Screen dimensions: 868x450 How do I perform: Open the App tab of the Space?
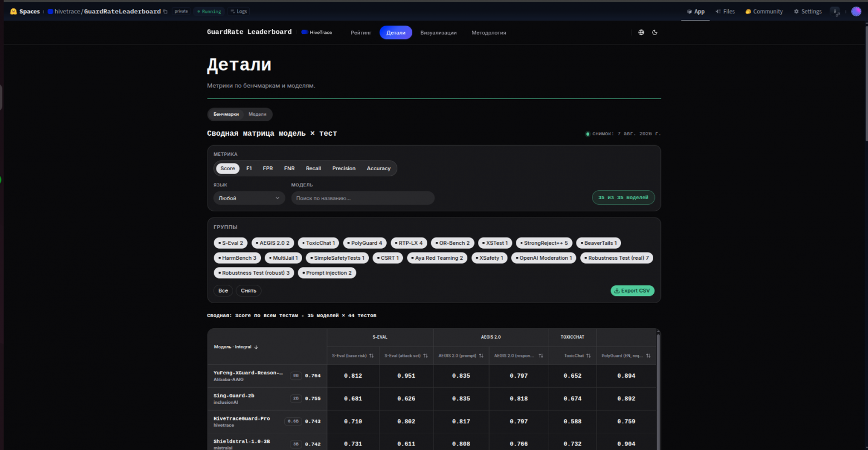click(696, 12)
